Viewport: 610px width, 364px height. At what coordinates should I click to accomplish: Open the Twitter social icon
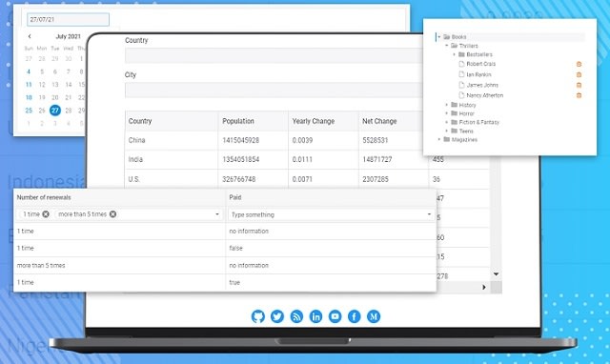277,316
